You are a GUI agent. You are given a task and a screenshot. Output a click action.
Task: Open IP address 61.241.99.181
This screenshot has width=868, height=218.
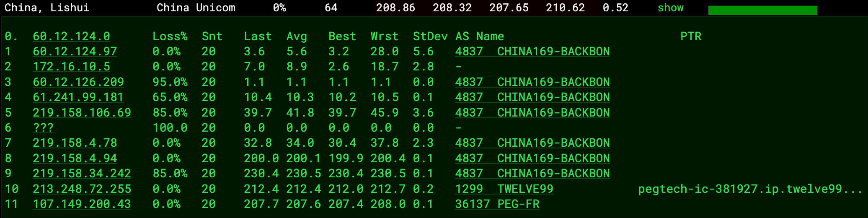[78, 97]
